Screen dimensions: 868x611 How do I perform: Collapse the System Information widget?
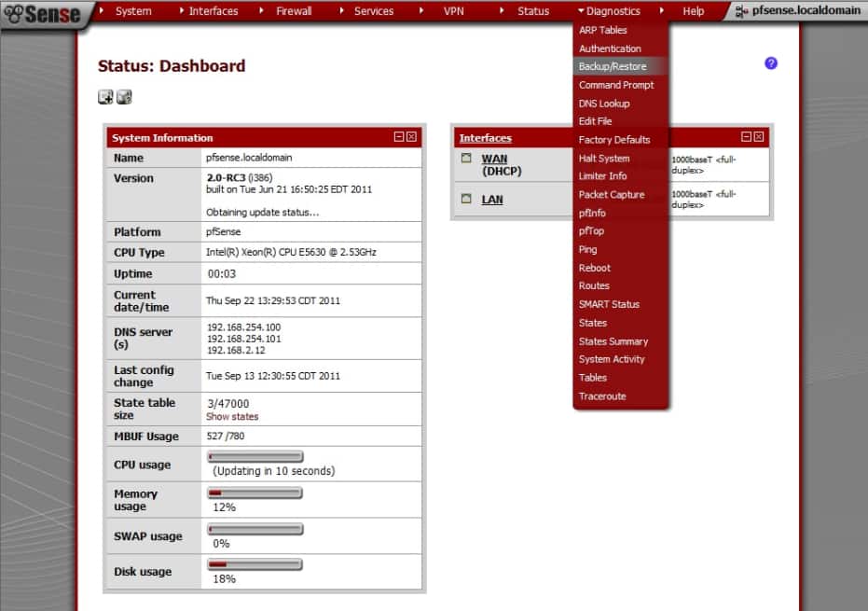pos(398,136)
